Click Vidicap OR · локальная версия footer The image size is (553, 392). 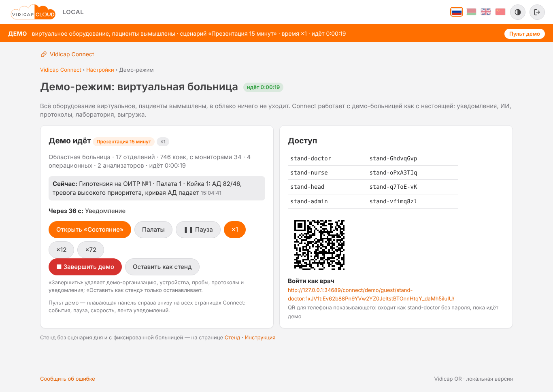[473, 379]
